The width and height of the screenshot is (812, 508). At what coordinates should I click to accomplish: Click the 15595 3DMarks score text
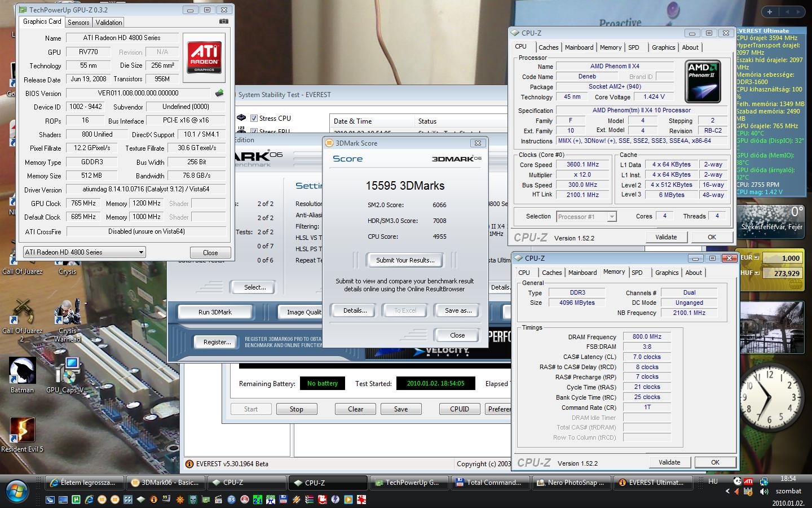click(405, 186)
